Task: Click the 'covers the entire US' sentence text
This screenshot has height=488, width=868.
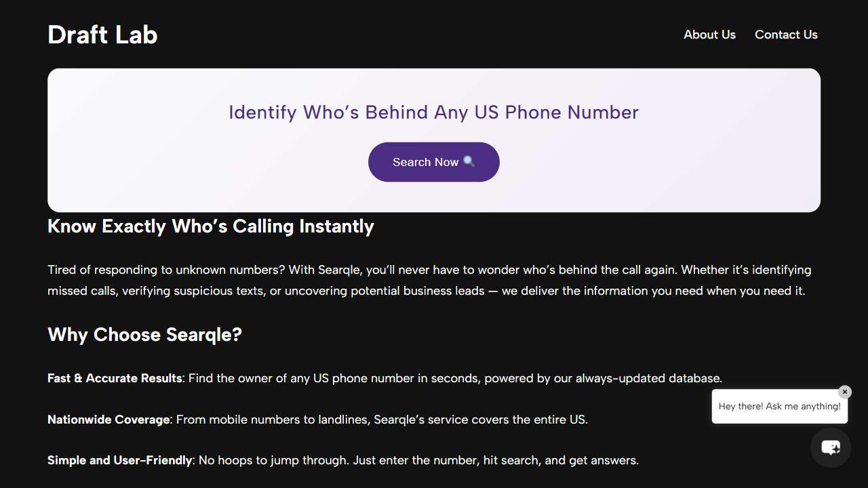Action: click(x=382, y=420)
